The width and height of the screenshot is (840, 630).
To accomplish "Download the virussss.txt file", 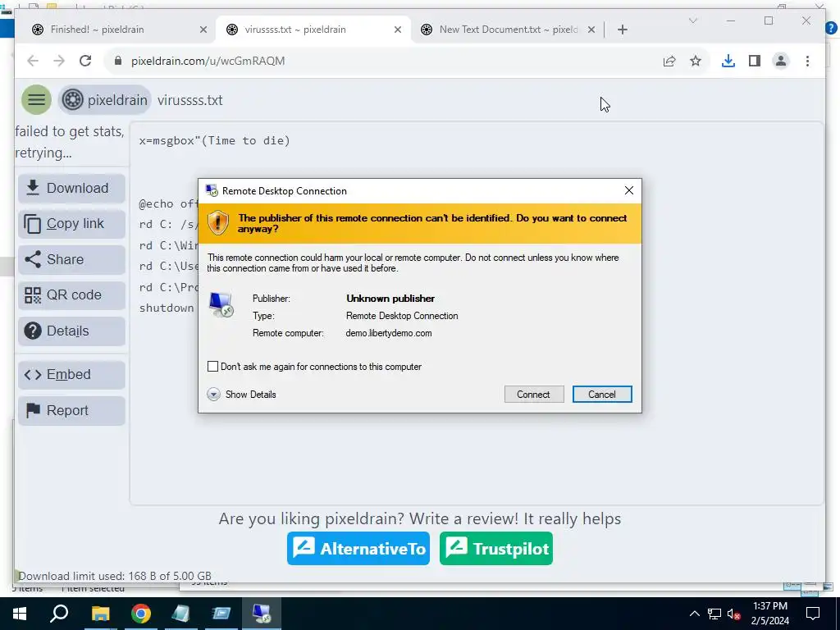I will click(72, 188).
